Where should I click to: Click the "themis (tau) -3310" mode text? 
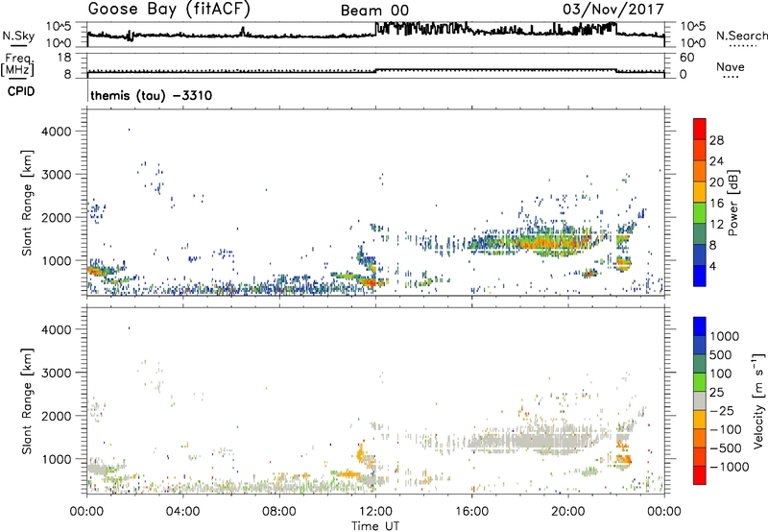(152, 95)
